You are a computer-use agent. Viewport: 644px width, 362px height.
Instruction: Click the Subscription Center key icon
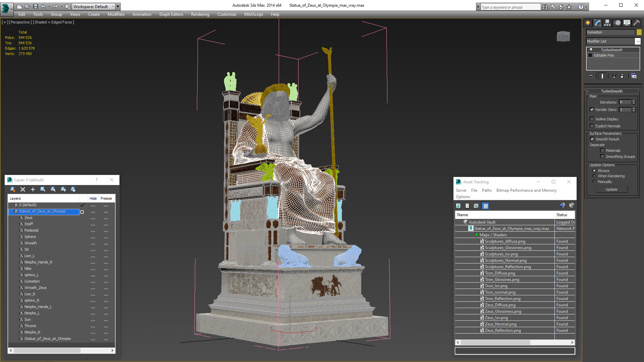tap(553, 7)
